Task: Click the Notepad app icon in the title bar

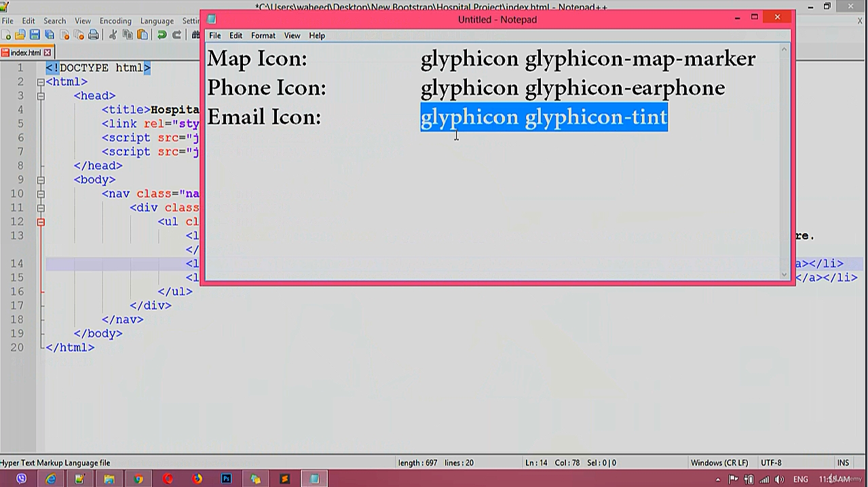Action: click(x=212, y=19)
